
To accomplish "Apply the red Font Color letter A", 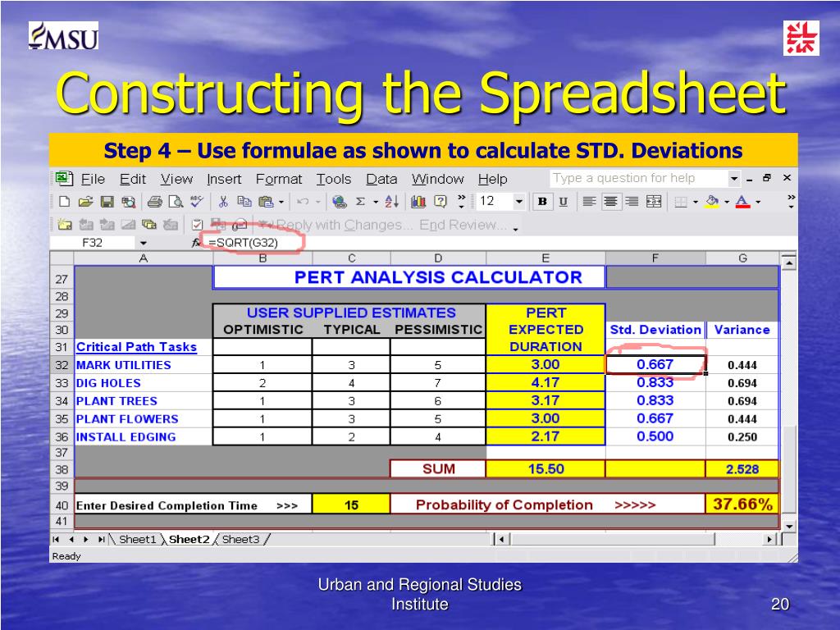I will (742, 202).
